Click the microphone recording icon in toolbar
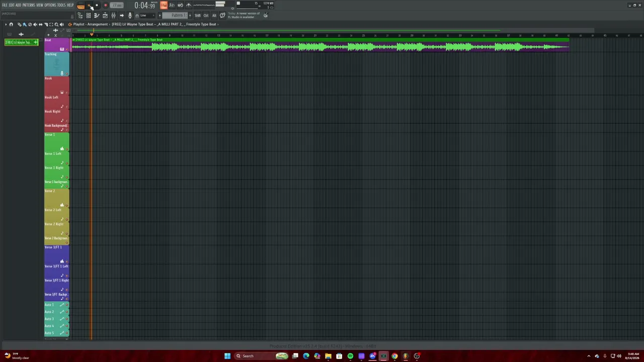The image size is (644, 362). coord(130,16)
